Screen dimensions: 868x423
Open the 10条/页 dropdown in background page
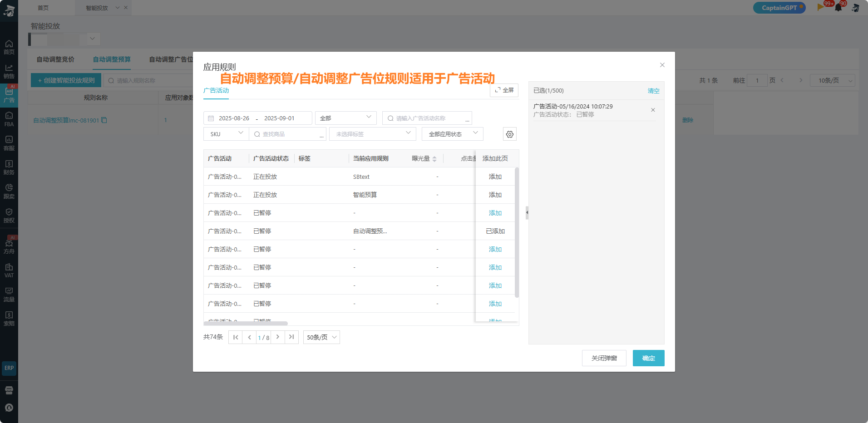pos(832,80)
